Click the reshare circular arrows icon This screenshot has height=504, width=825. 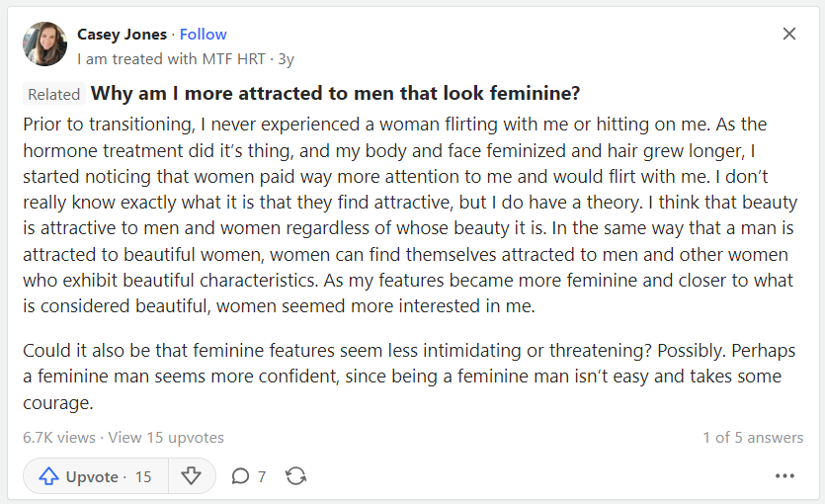(x=295, y=476)
